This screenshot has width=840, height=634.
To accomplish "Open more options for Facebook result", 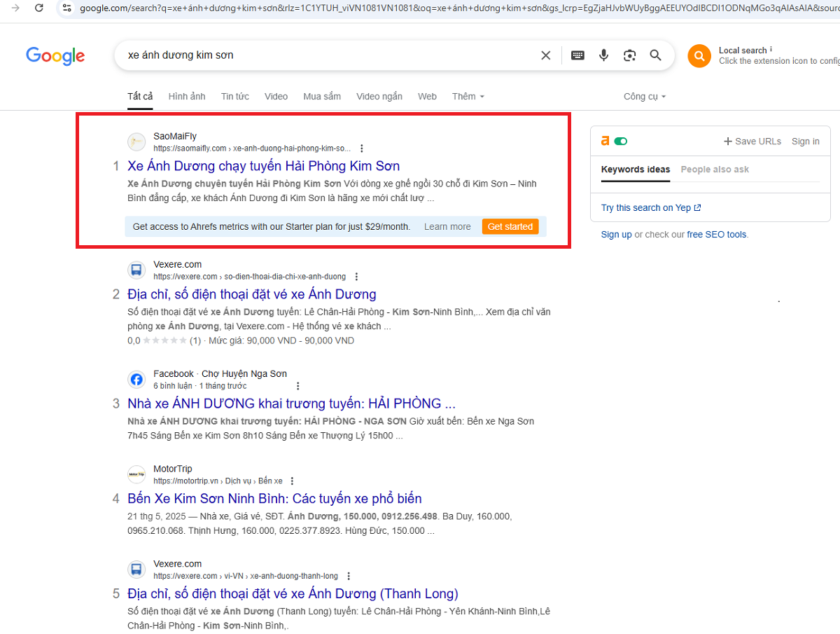I will coord(298,386).
